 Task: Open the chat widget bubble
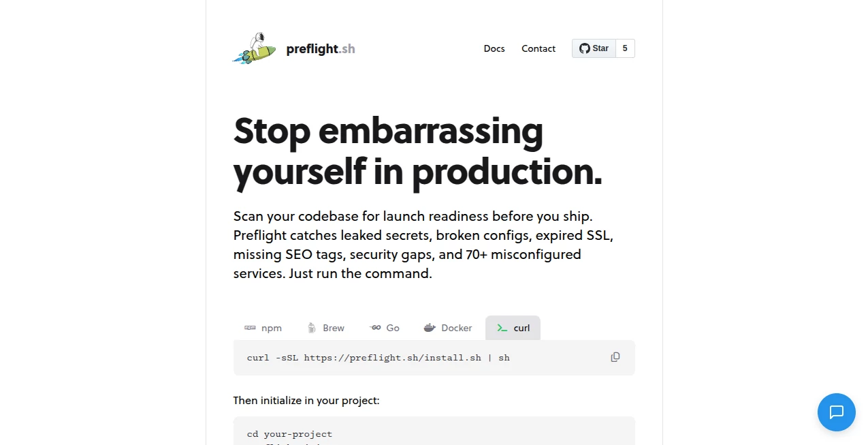pyautogui.click(x=836, y=412)
